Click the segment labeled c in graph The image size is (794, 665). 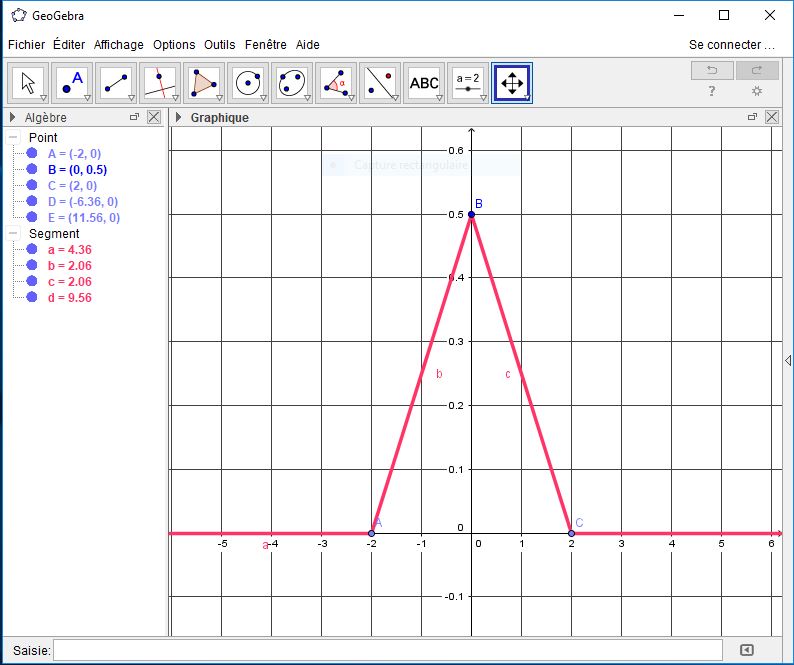[522, 374]
